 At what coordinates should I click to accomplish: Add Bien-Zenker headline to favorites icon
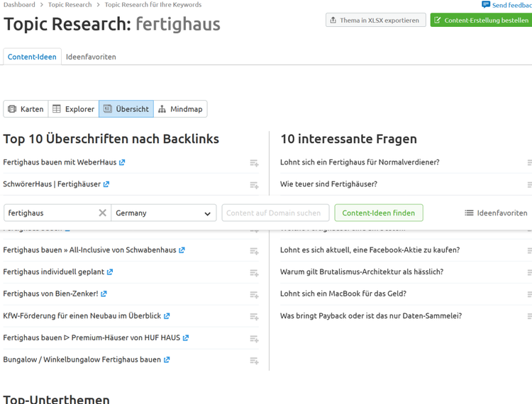254,295
